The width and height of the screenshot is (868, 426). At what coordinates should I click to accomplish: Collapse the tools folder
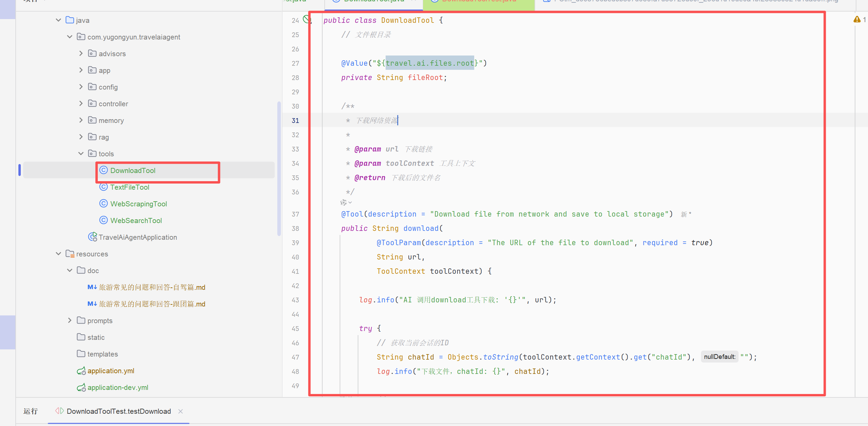81,154
